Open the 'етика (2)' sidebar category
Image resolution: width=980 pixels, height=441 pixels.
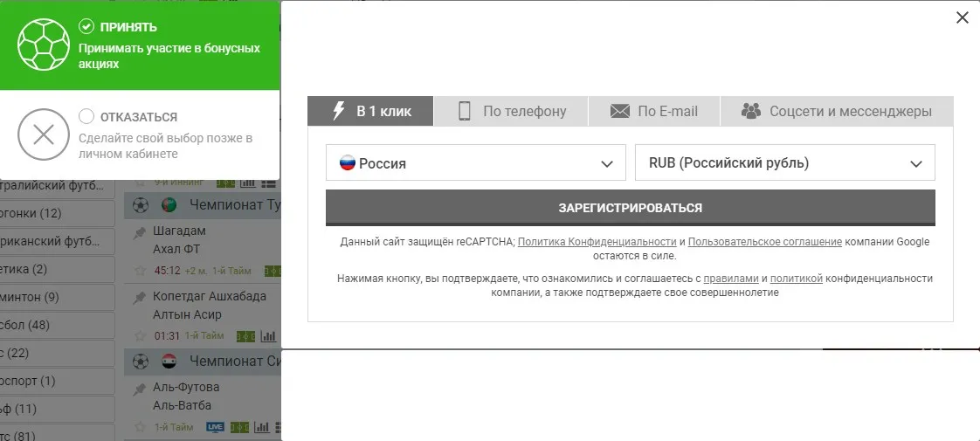pos(57,269)
